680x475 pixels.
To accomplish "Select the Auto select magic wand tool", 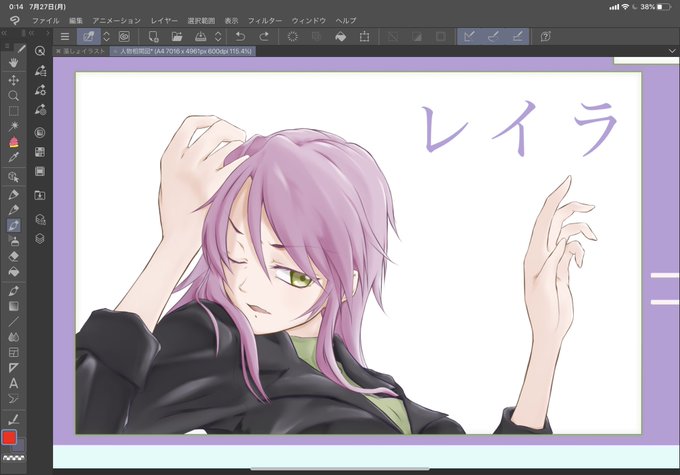I will click(13, 126).
